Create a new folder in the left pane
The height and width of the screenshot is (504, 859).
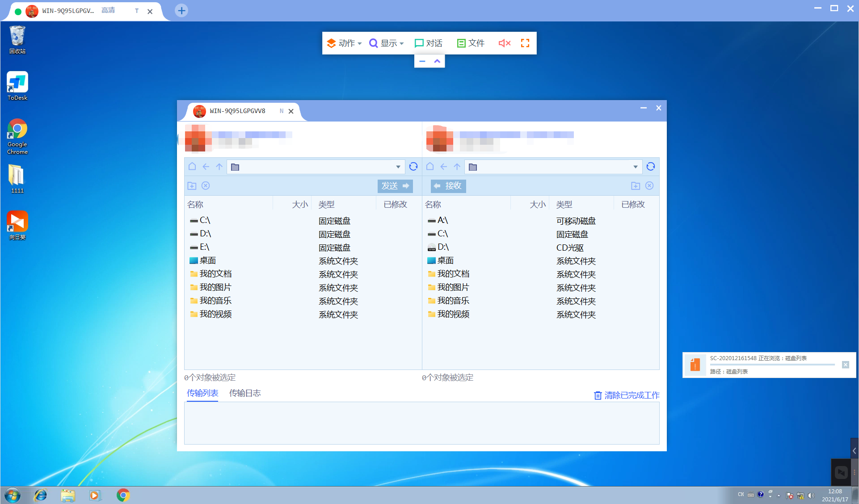(192, 186)
